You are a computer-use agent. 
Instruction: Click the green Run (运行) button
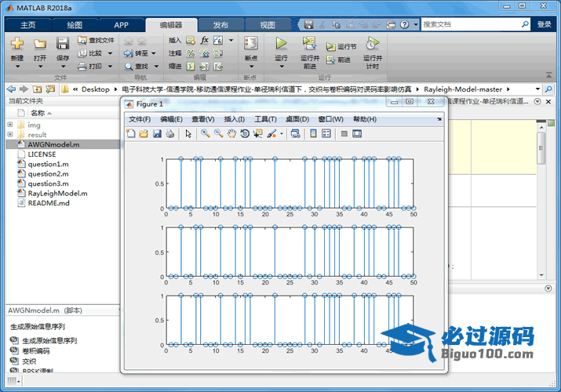pos(281,45)
